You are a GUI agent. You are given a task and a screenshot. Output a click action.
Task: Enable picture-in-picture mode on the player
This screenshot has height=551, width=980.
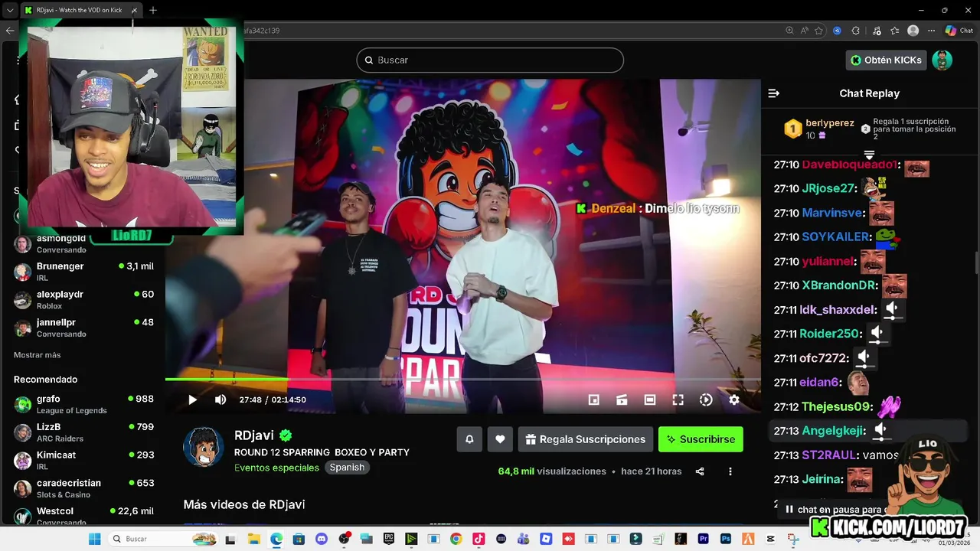point(593,399)
